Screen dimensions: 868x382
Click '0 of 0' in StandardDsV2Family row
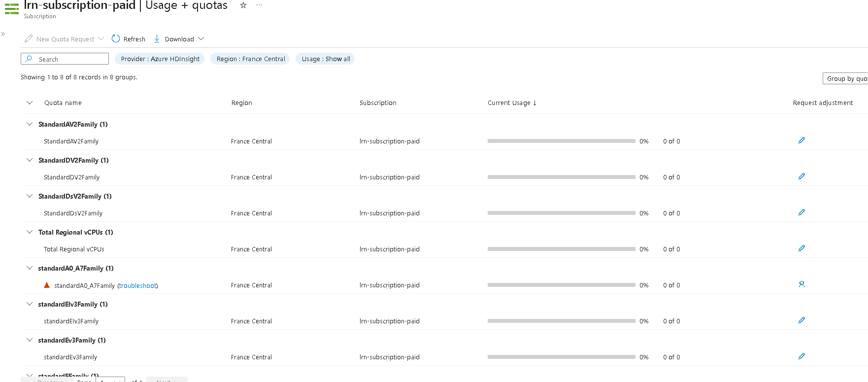(x=671, y=213)
